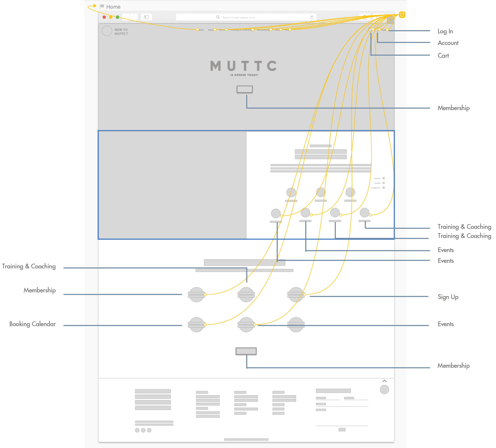Select the ABOUT radio dot
The image size is (496, 448).
point(384,178)
